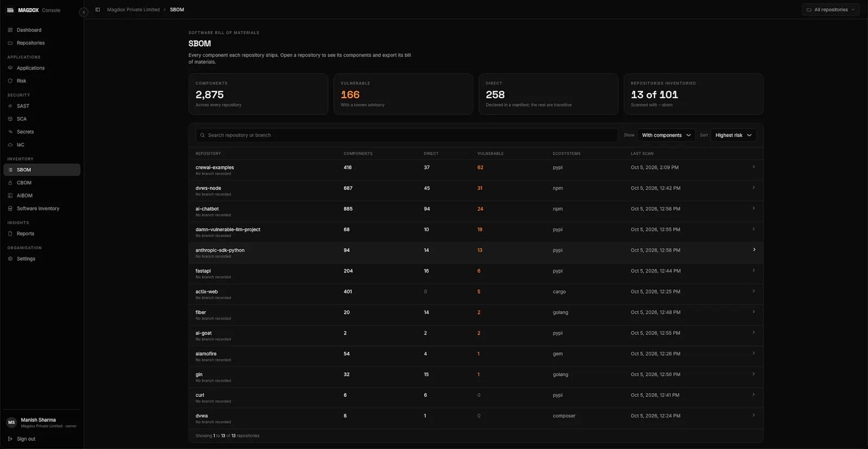Image resolution: width=868 pixels, height=449 pixels.
Task: Click the Sign out label
Action: (x=26, y=439)
